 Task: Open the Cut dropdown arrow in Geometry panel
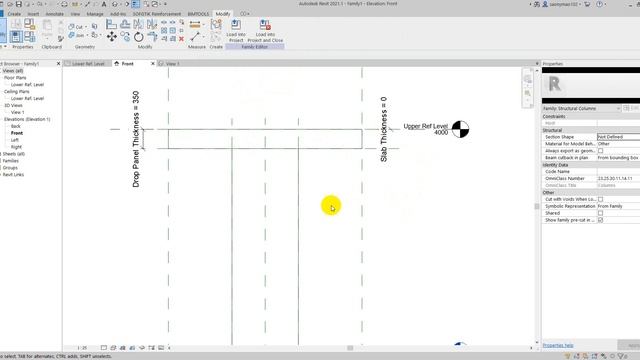tap(86, 27)
